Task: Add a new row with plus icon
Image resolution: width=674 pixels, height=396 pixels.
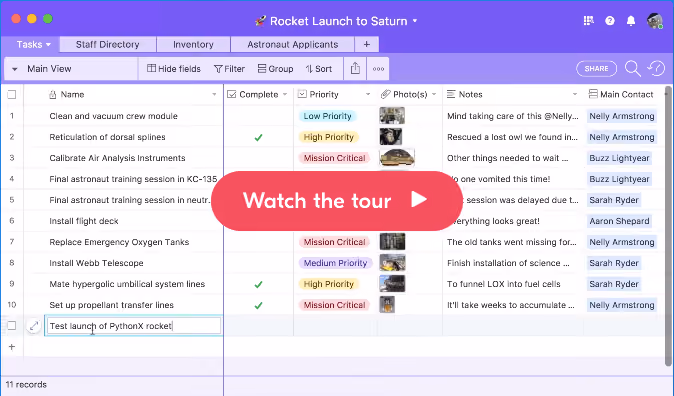Action: [x=12, y=347]
